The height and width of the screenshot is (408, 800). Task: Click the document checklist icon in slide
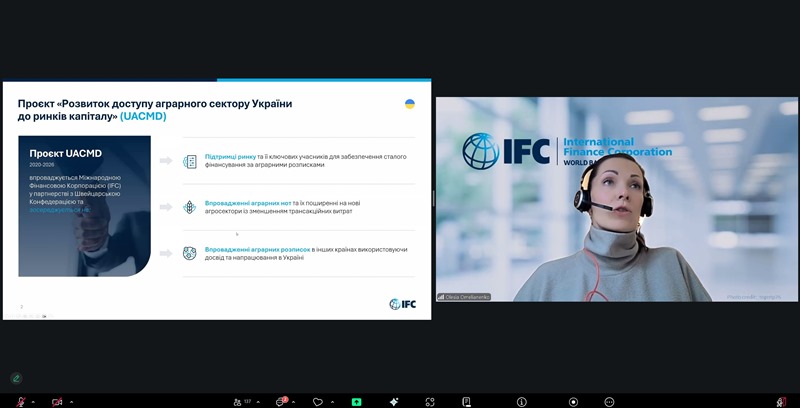tap(190, 162)
